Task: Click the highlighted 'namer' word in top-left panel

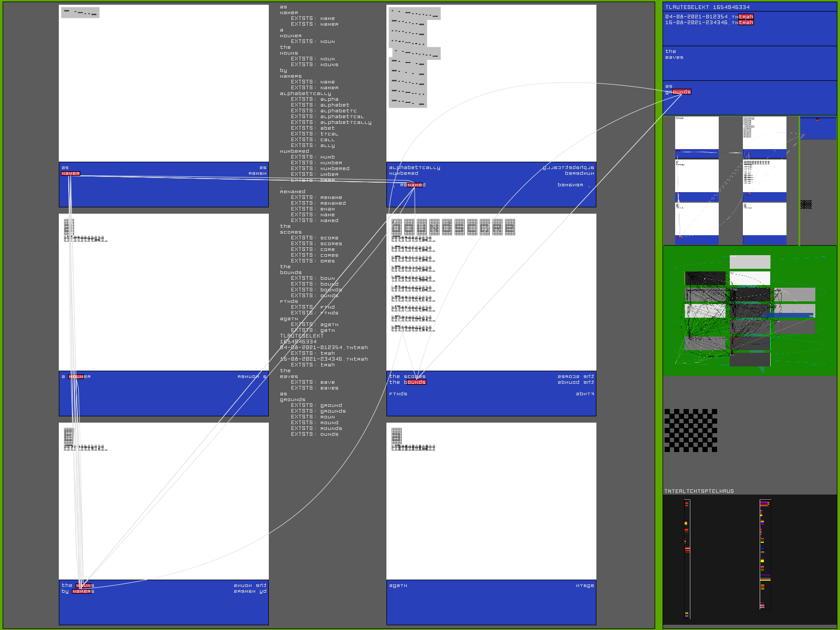Action: [x=70, y=173]
